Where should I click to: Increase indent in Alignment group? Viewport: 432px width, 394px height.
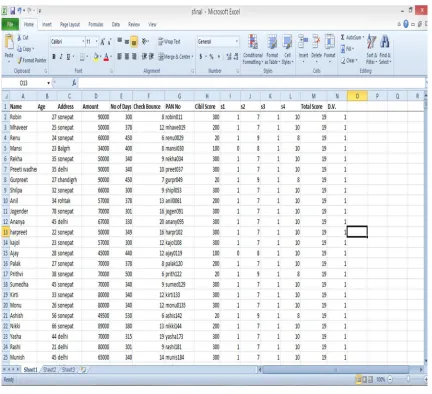click(x=151, y=57)
